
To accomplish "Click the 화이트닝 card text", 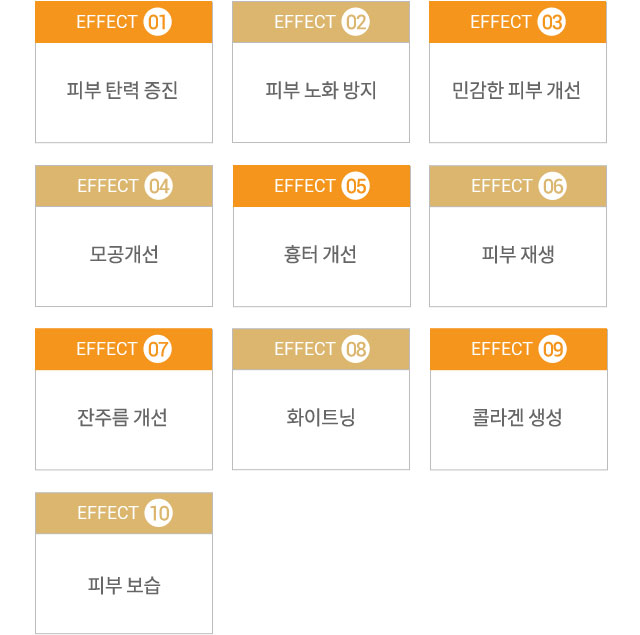I will pos(320,417).
